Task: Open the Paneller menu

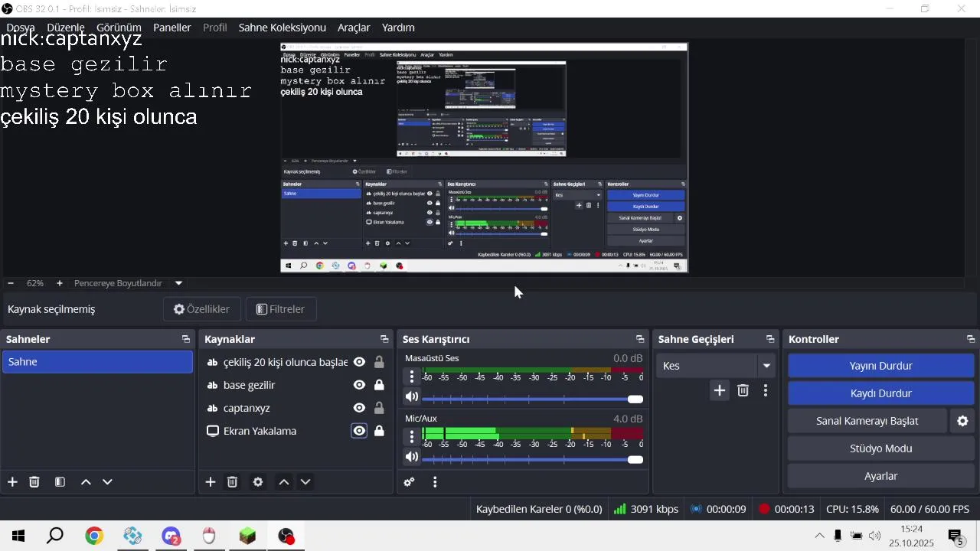Action: (x=172, y=28)
